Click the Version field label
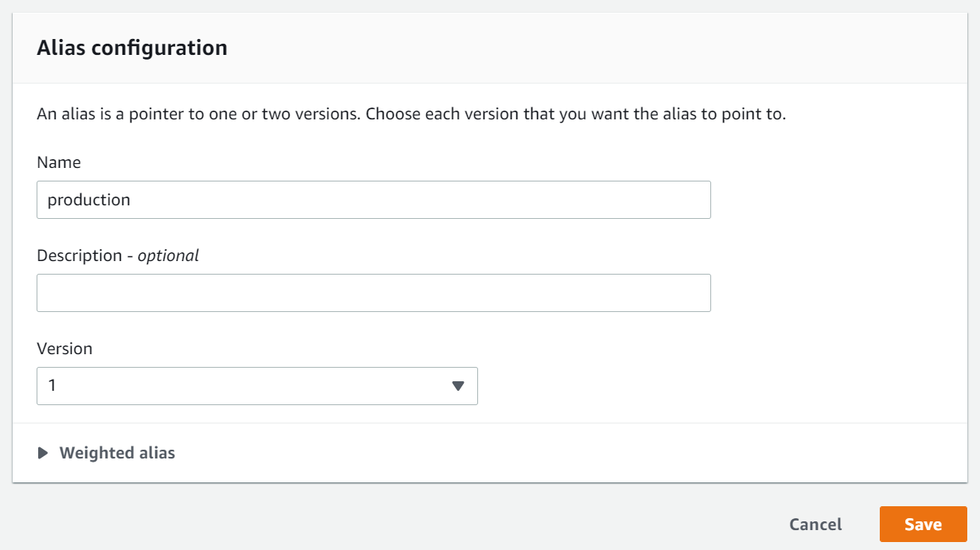980x550 pixels. 64,349
